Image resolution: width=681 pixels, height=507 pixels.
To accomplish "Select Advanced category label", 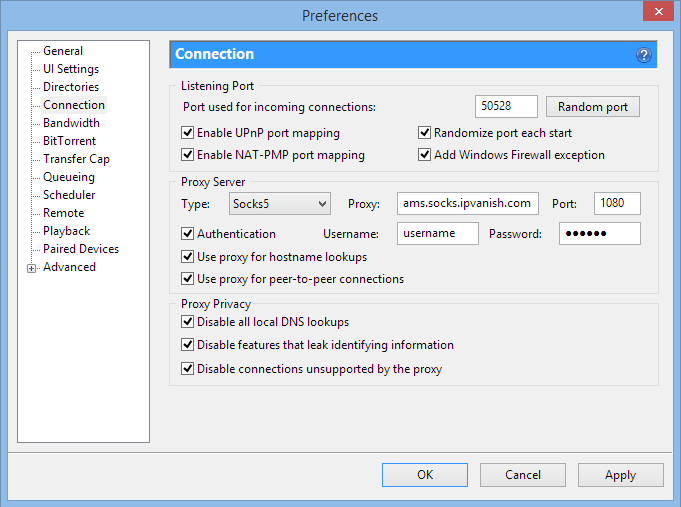I will pos(69,267).
